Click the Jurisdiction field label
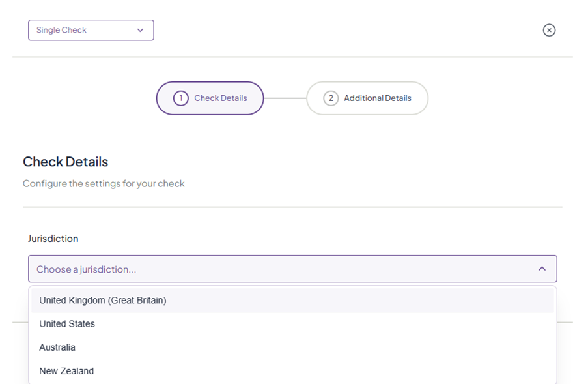This screenshot has width=588, height=384. [53, 239]
